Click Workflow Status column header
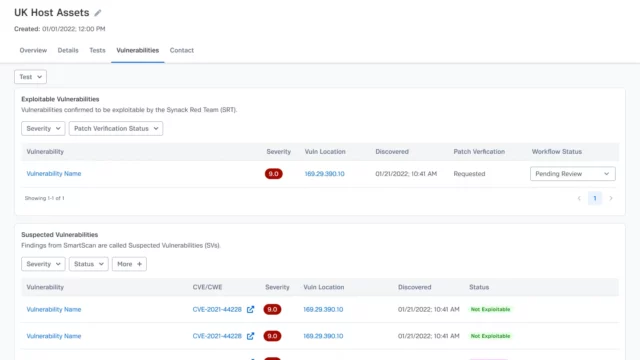This screenshot has height=360, width=640. [557, 151]
